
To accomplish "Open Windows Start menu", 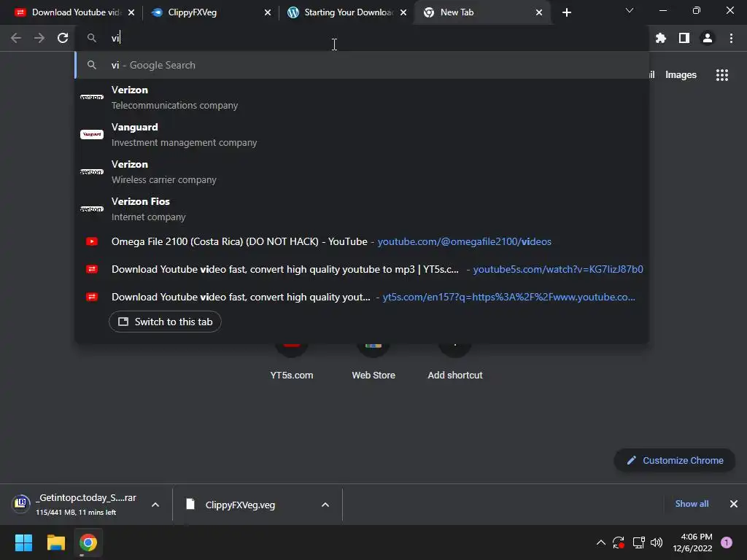I will pos(23,542).
